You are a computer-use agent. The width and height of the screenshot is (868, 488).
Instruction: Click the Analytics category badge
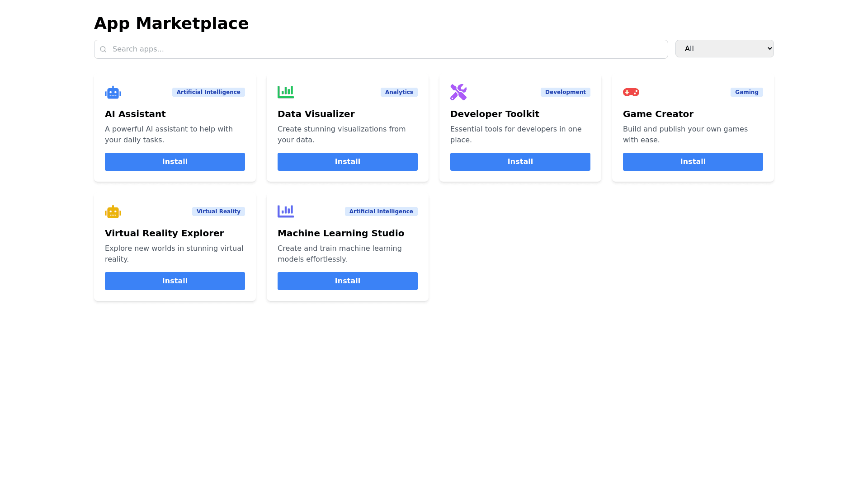coord(399,92)
